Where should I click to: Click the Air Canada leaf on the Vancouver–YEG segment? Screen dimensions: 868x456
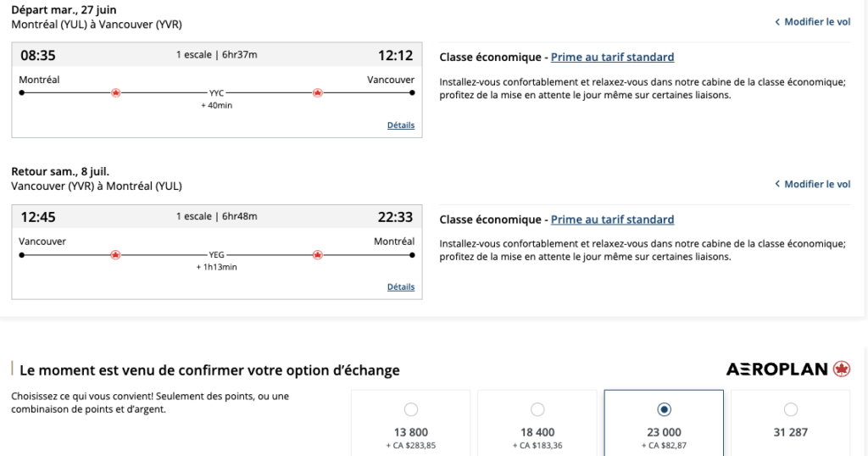116,254
